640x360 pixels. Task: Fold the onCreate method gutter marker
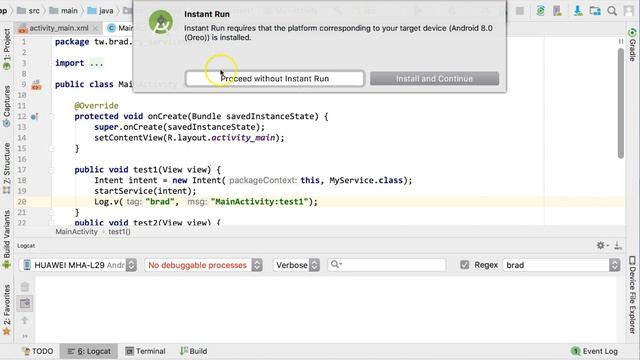51,117
